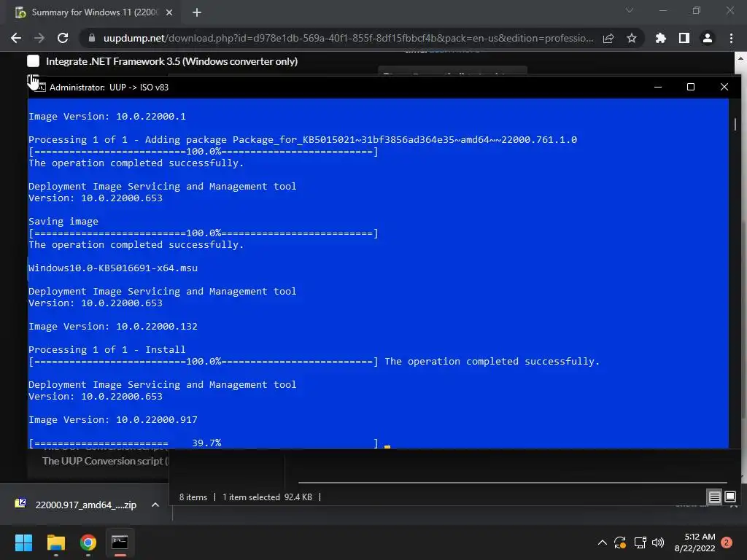The width and height of the screenshot is (747, 560).
Task: Select the Summary for Windows 11 tab
Action: [94, 12]
